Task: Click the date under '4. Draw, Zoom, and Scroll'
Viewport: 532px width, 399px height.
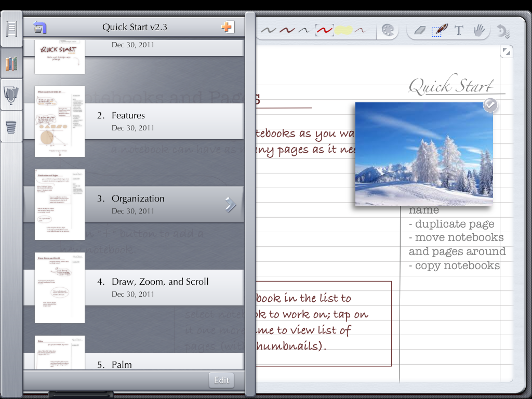Action: [x=133, y=294]
